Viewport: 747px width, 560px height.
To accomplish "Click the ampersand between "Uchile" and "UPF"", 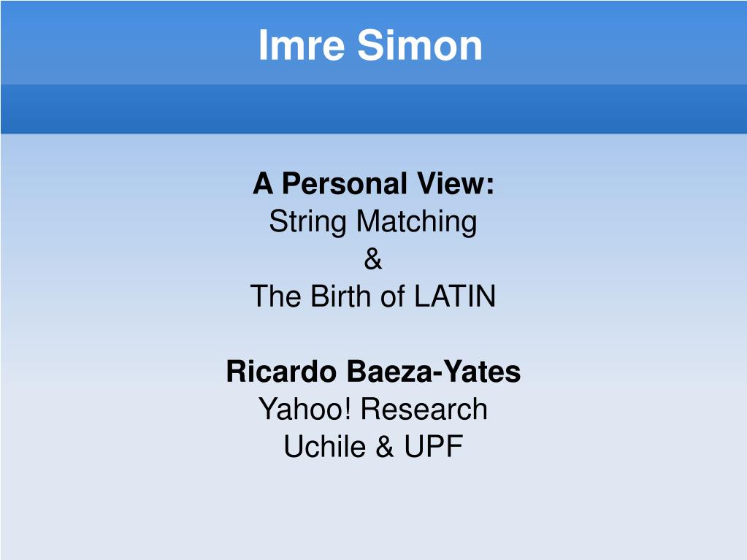I will click(x=385, y=447).
